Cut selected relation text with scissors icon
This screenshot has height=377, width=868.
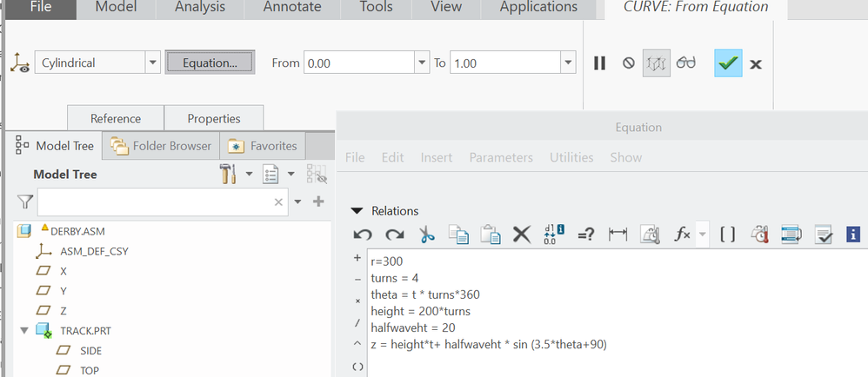click(426, 234)
